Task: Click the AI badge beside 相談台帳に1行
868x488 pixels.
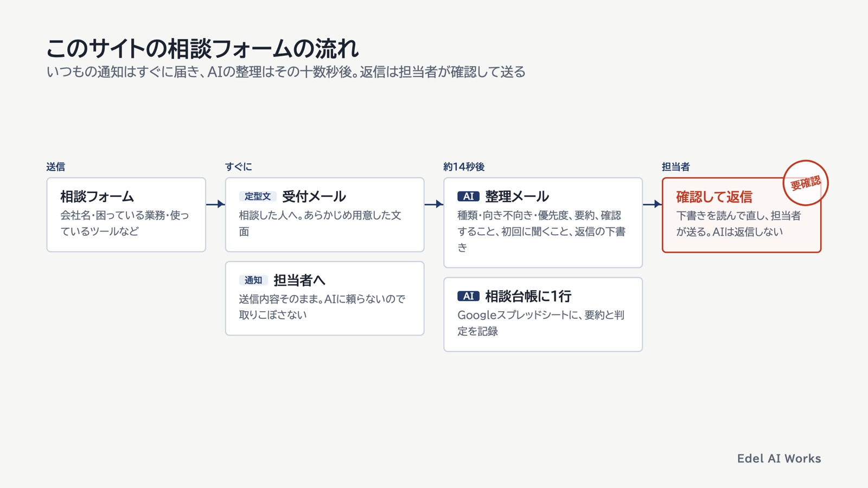Action: (468, 296)
